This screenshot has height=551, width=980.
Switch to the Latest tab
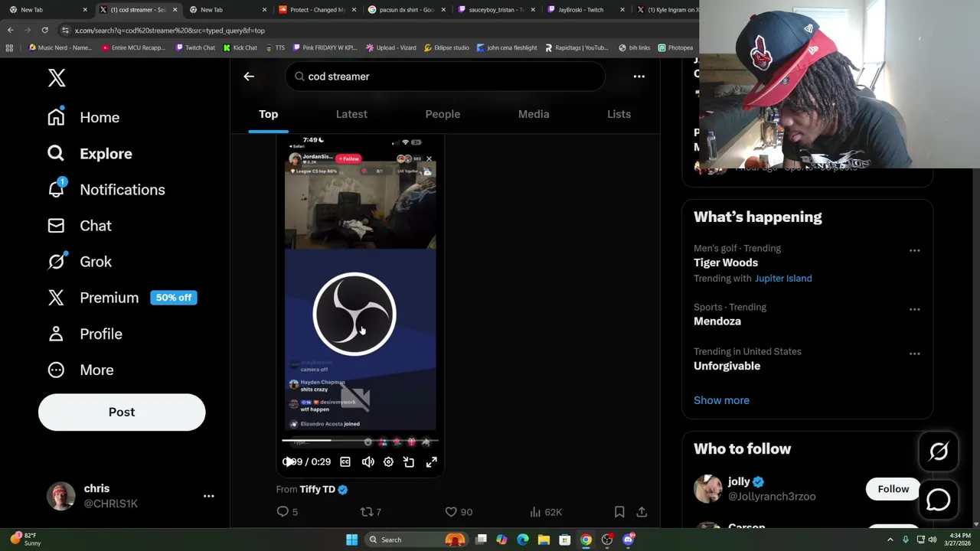coord(351,114)
